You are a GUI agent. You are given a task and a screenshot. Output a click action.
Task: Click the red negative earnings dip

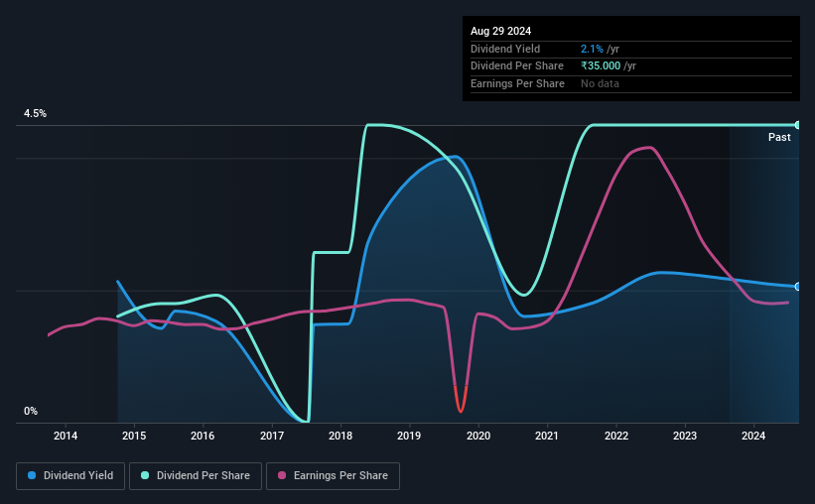coord(461,400)
